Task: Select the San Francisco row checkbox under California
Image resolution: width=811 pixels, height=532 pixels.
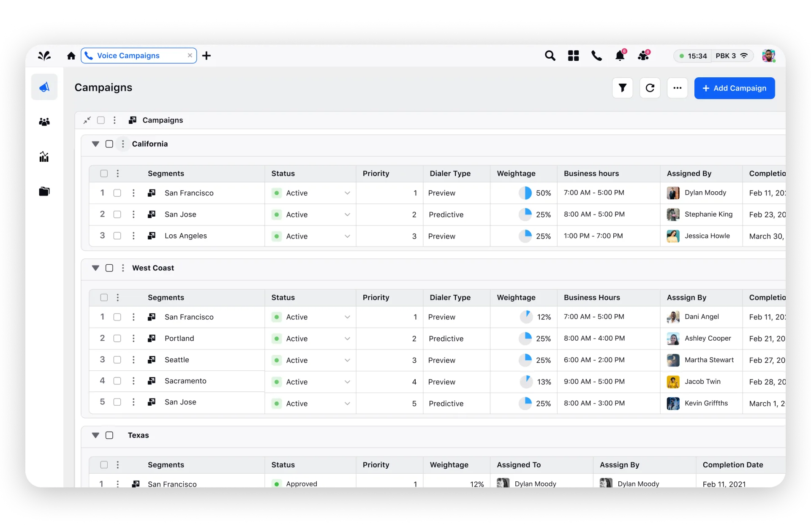Action: tap(117, 193)
